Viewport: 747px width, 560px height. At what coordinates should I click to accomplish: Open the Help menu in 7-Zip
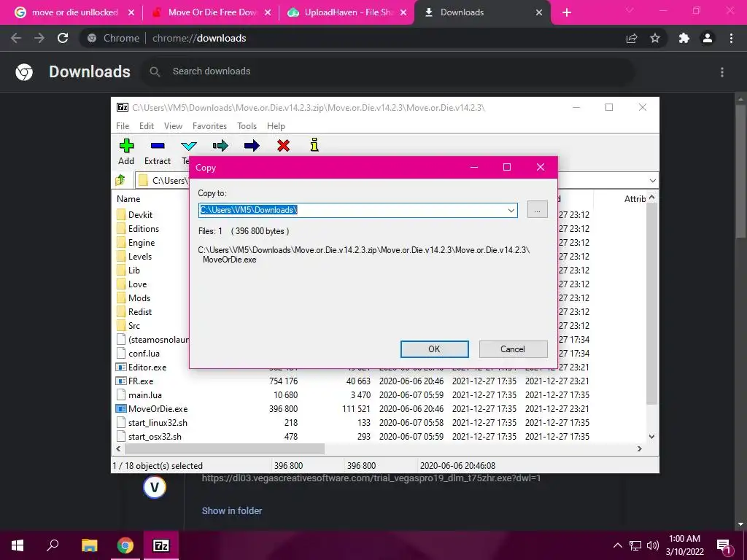click(276, 125)
